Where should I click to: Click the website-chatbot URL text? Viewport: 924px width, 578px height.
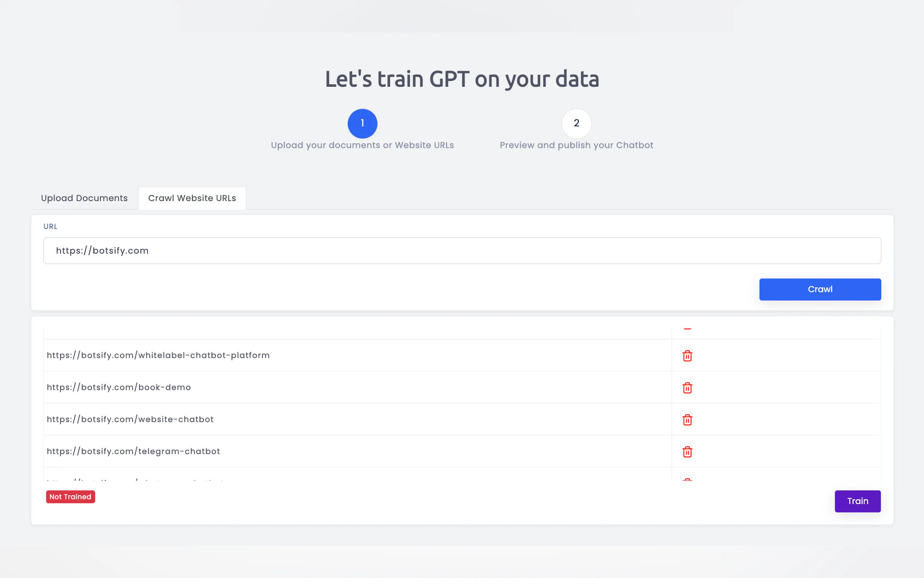(x=130, y=419)
